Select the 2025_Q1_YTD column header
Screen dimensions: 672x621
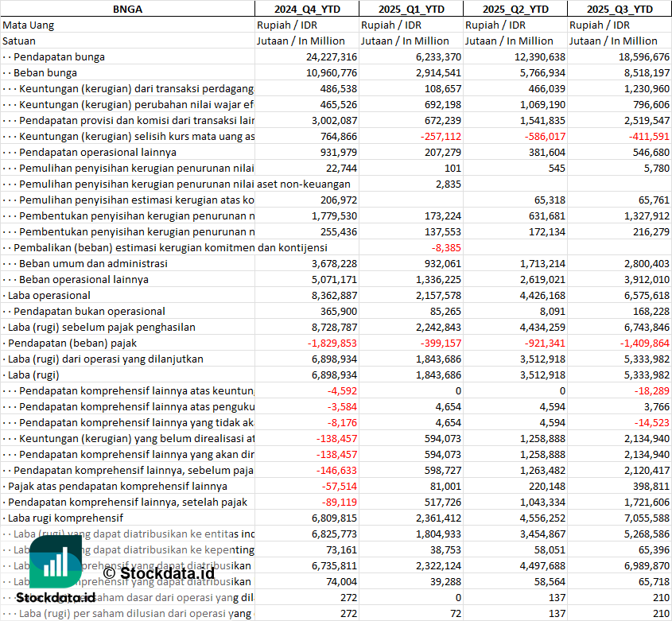click(411, 9)
